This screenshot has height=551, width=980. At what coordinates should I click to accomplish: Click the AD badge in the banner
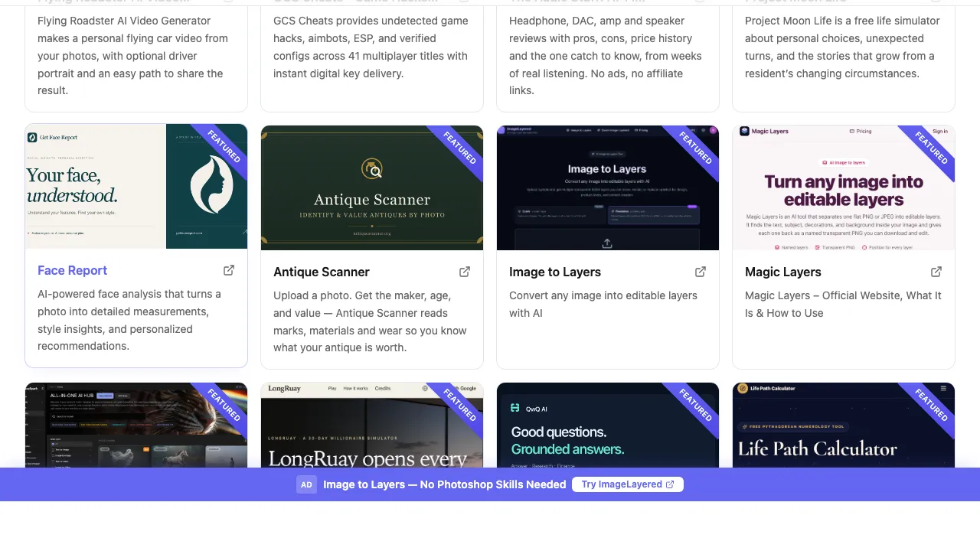point(306,484)
